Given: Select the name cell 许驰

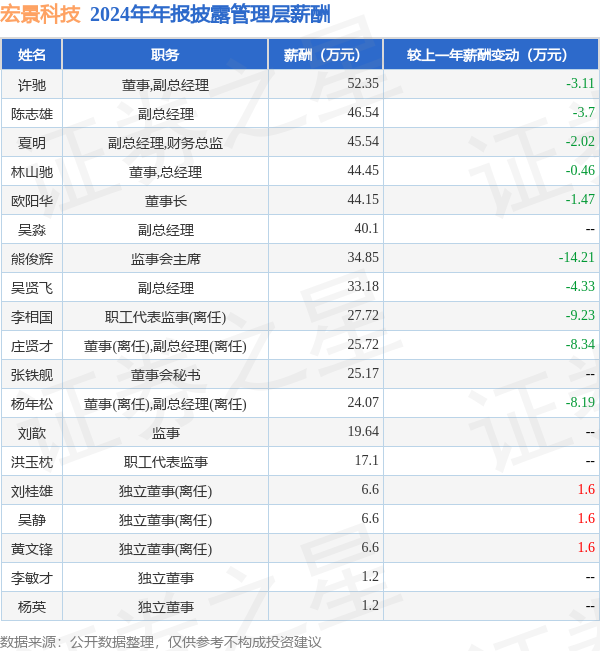Looking at the screenshot, I should 32,85.
